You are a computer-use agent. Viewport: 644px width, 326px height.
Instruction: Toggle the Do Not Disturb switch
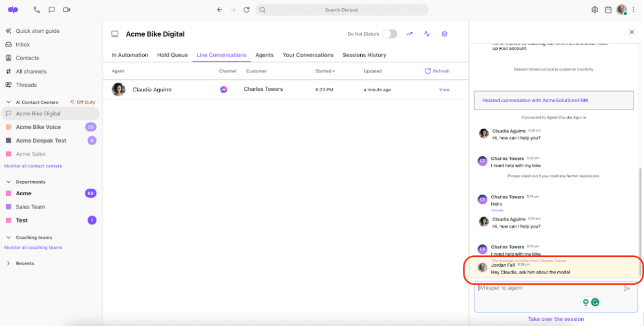(389, 34)
